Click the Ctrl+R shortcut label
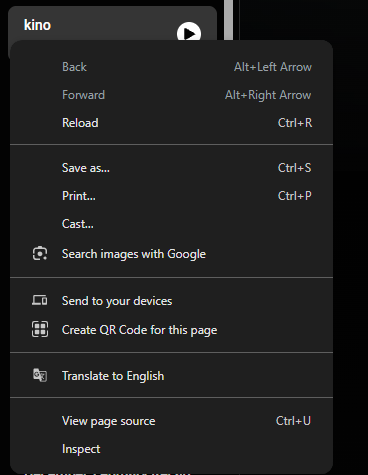Image resolution: width=368 pixels, height=475 pixels. [295, 123]
